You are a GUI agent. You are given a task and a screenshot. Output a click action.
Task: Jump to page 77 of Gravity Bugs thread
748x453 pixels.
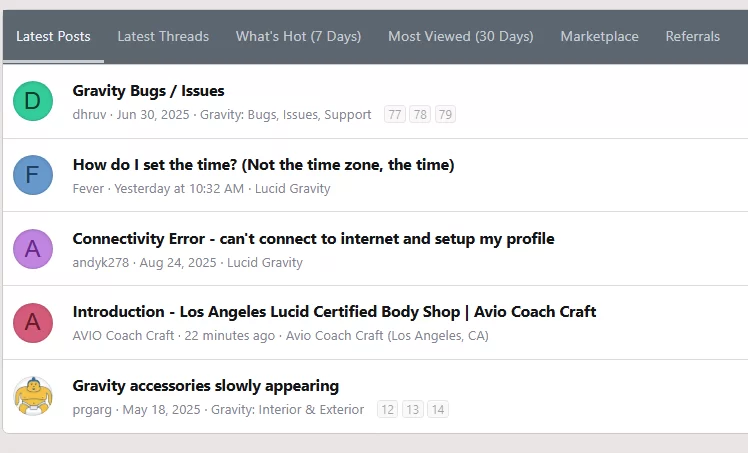pyautogui.click(x=395, y=114)
